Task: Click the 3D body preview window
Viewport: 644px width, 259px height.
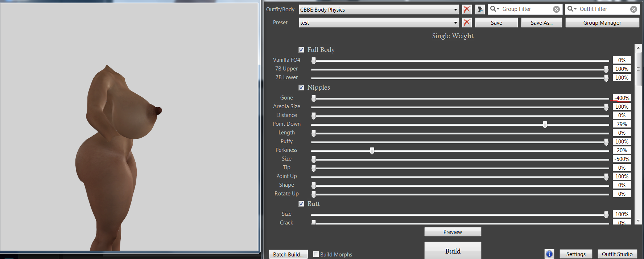Action: click(129, 127)
